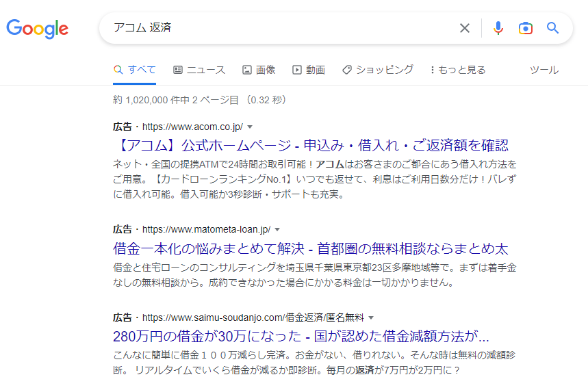The height and width of the screenshot is (390, 588).
Task: Open the ツール options
Action: (x=544, y=70)
